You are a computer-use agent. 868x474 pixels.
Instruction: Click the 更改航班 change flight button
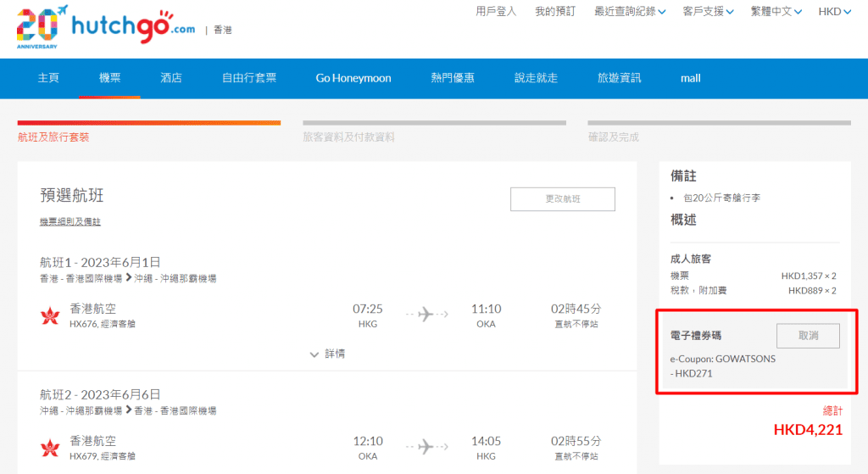click(x=562, y=199)
